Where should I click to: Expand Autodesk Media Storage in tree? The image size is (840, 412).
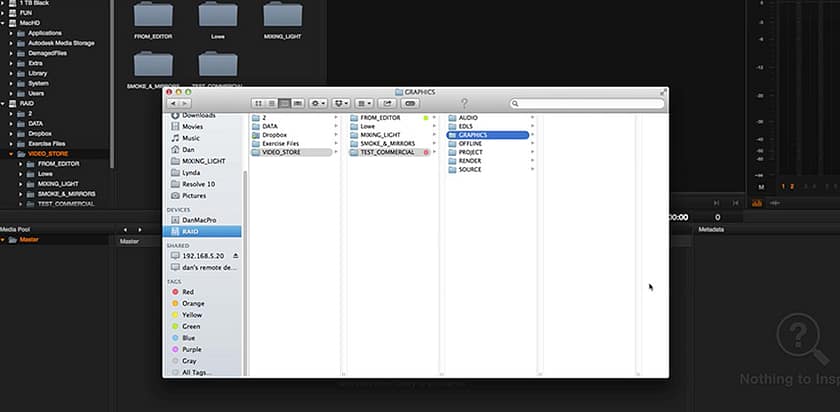(x=10, y=43)
